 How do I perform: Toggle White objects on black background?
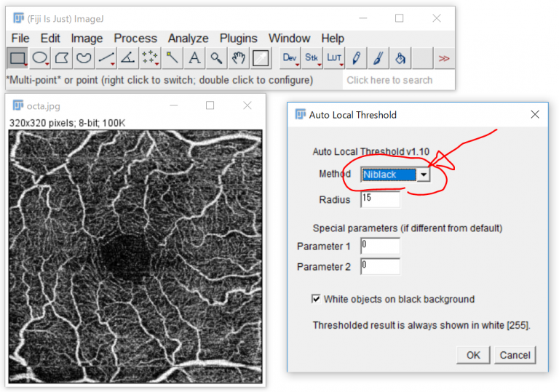[x=316, y=299]
